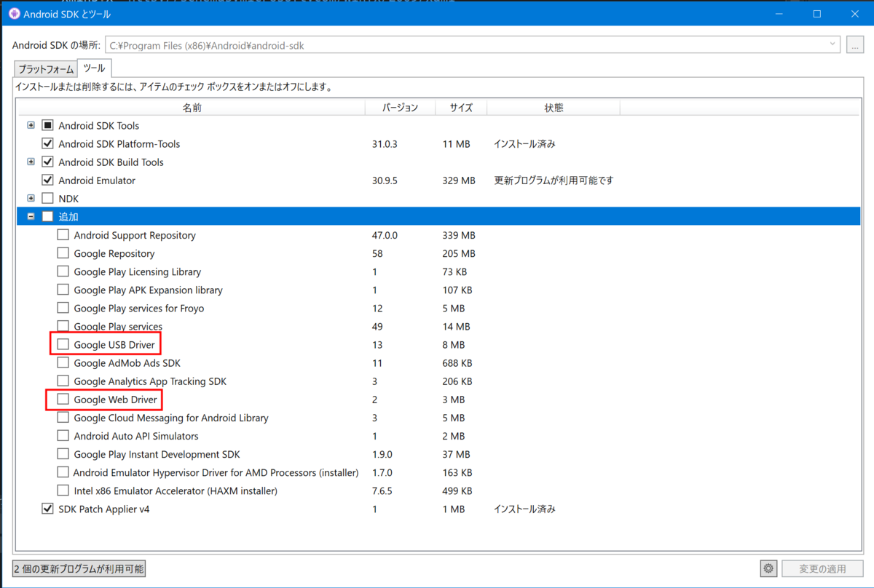Check Google Play services for Froyo

coord(63,308)
